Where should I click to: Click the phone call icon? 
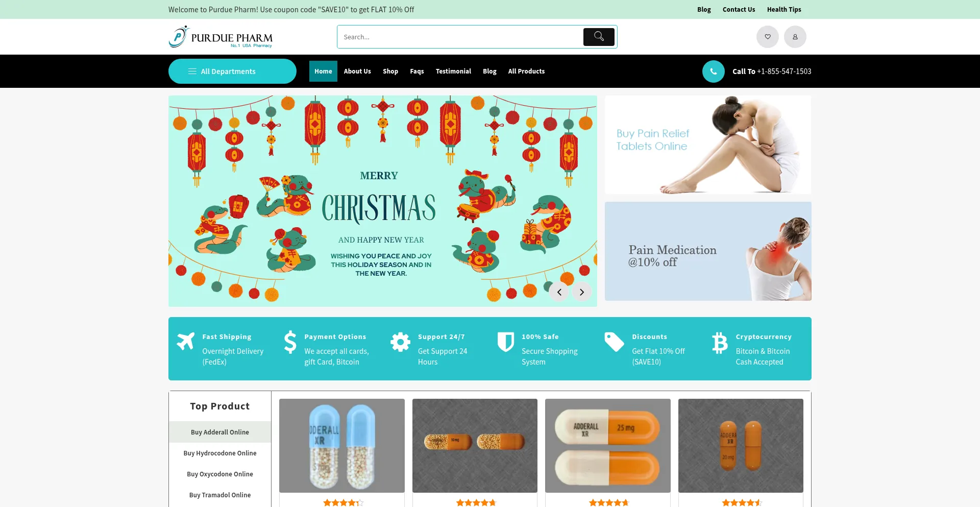[713, 71]
